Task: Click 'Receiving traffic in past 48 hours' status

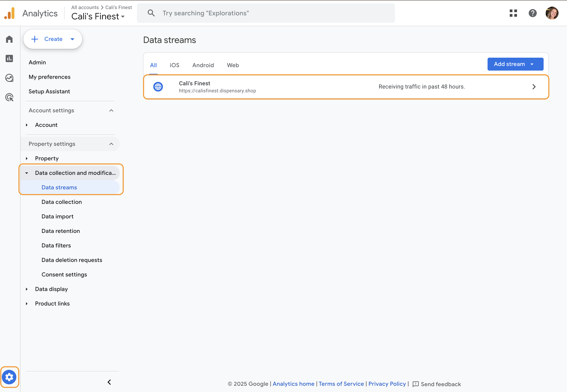Action: [422, 87]
